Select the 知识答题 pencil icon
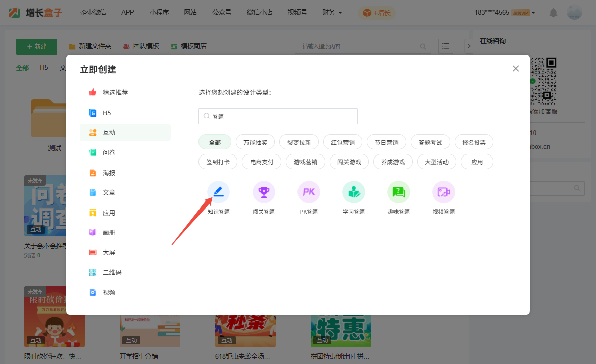Viewport: 596px width, 364px height. tap(218, 192)
